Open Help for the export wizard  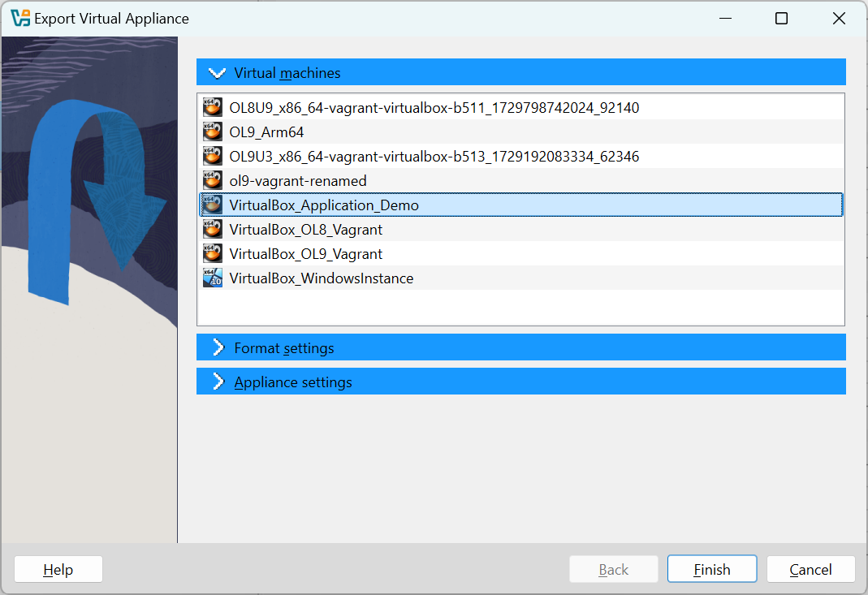(x=58, y=569)
